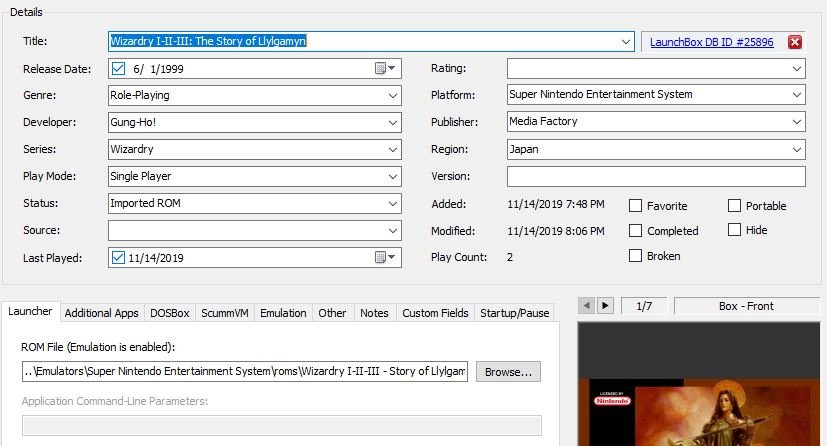Uncheck the Release Date checkbox
This screenshot has width=827, height=446.
click(118, 69)
